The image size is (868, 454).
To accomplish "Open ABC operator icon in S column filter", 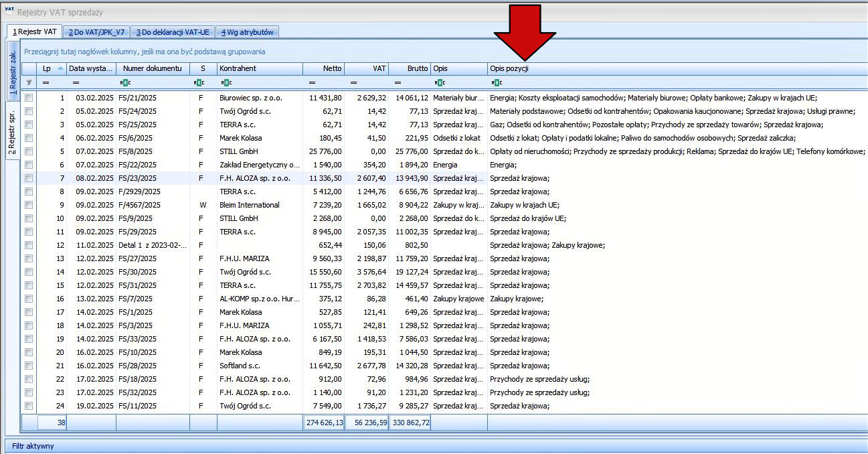I will [x=198, y=83].
